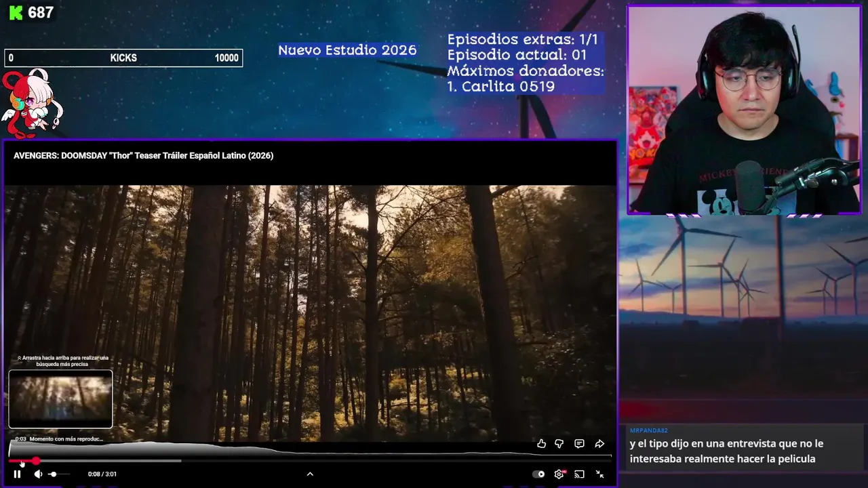Click "Arrastra hacia arriba" seek hint
This screenshot has width=868, height=488.
click(x=62, y=361)
